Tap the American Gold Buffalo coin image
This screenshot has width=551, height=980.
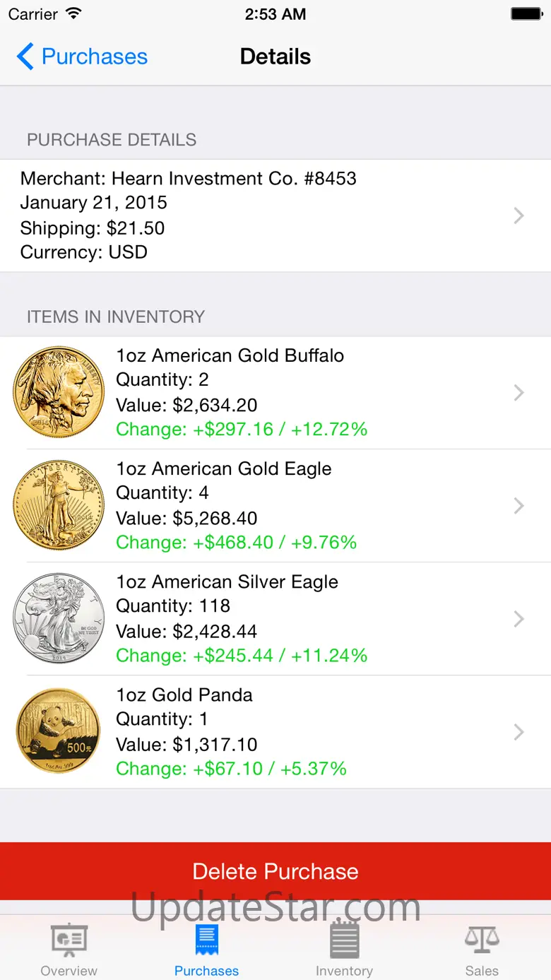(59, 392)
